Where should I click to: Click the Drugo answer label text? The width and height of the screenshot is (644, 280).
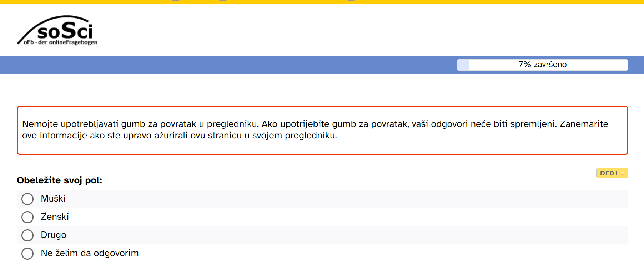[x=54, y=235]
